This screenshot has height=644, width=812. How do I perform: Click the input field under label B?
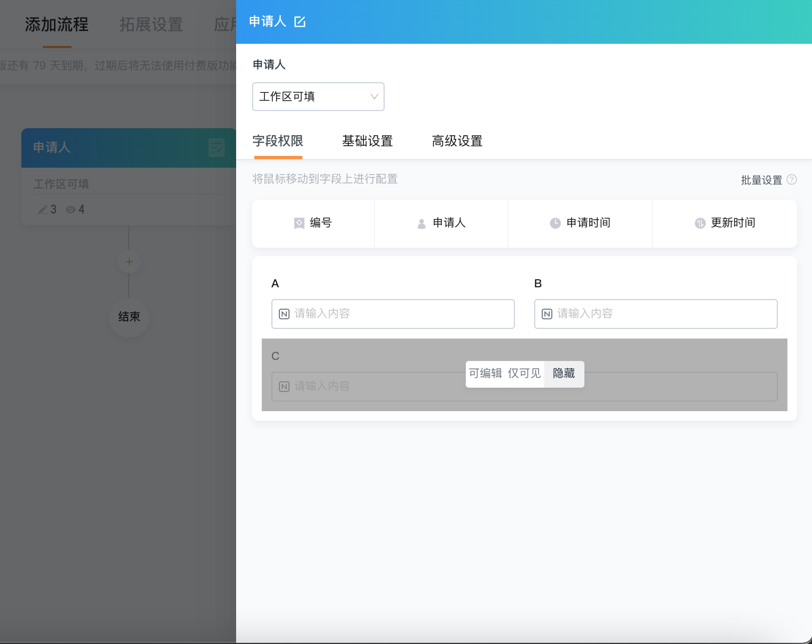pyautogui.click(x=656, y=314)
